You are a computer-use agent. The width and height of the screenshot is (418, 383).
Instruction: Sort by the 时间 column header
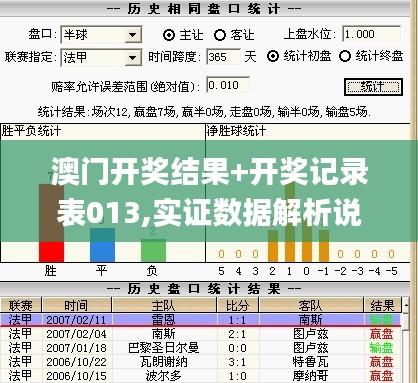coord(77,305)
